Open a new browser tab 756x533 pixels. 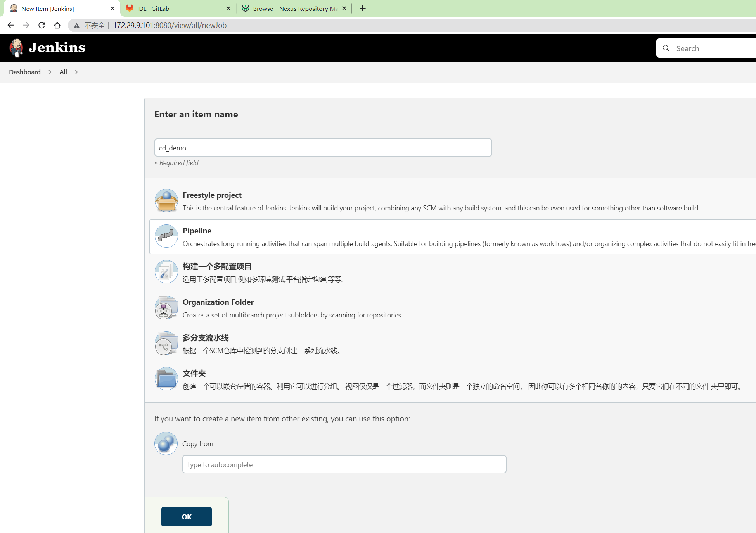[x=363, y=8]
